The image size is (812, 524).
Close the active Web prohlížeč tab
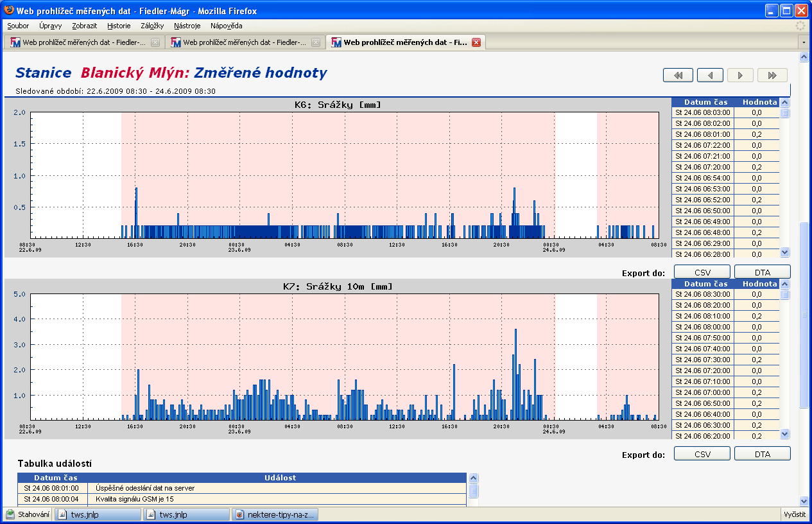click(476, 42)
